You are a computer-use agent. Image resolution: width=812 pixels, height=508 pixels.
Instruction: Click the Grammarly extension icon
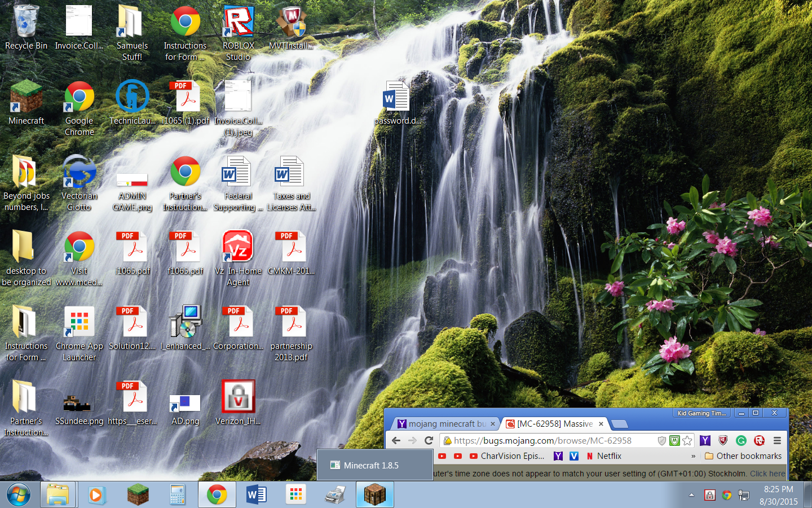click(x=741, y=441)
